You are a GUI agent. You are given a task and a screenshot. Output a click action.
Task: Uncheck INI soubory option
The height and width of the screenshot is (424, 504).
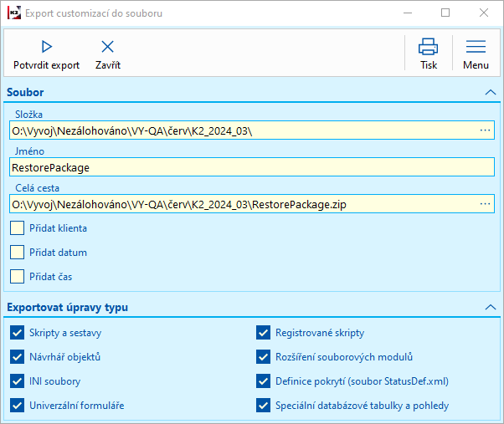point(18,381)
